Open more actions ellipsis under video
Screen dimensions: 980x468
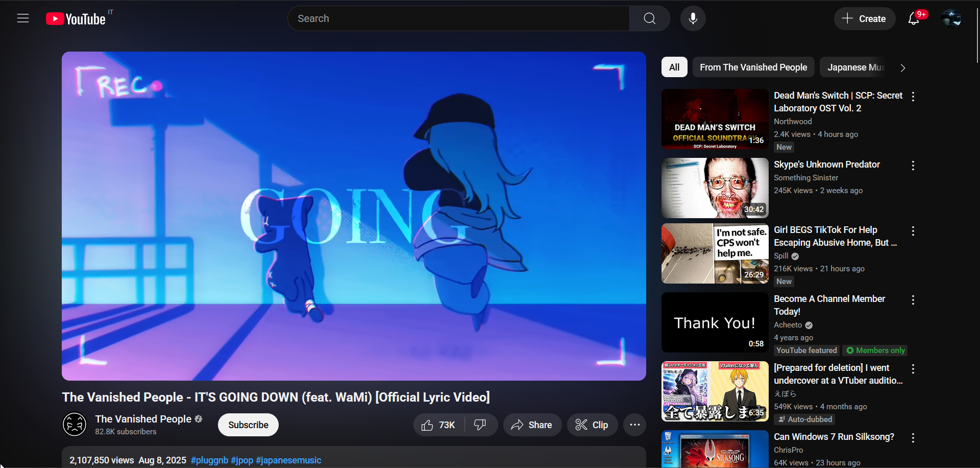coord(634,425)
